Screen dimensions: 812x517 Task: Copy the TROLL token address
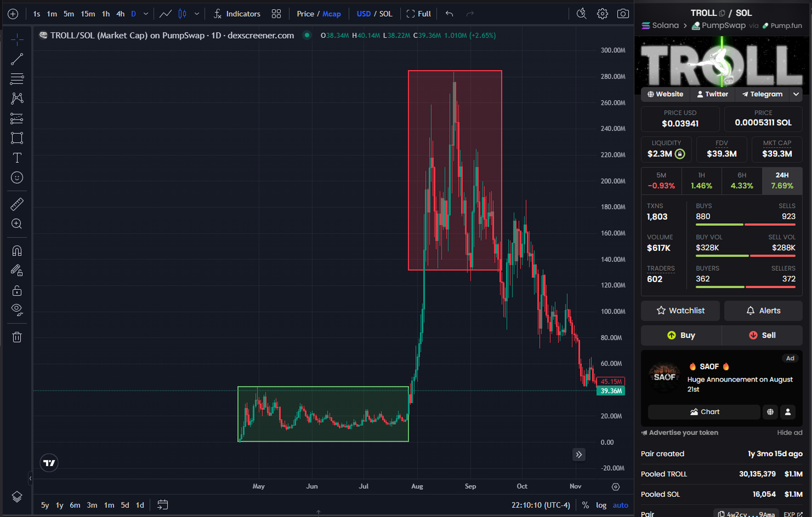coord(722,13)
